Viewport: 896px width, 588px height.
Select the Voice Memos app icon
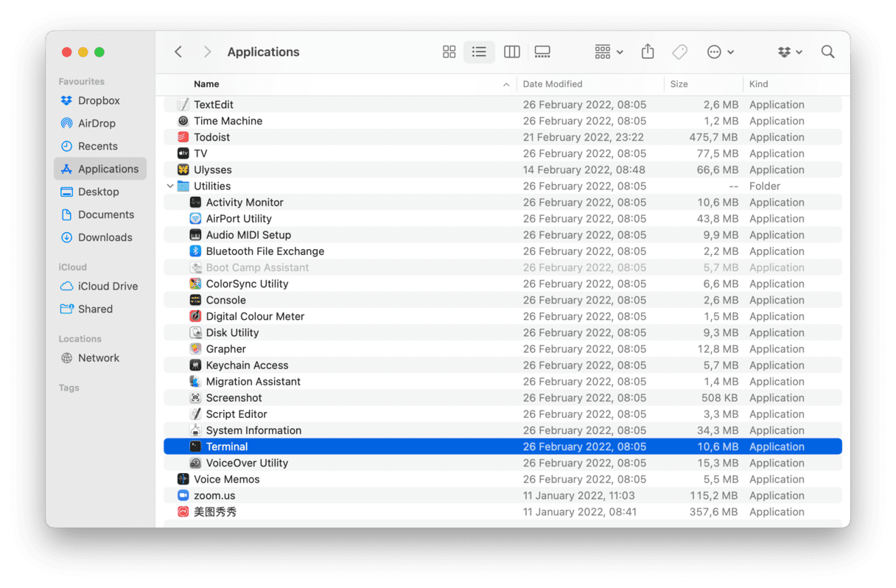point(183,479)
